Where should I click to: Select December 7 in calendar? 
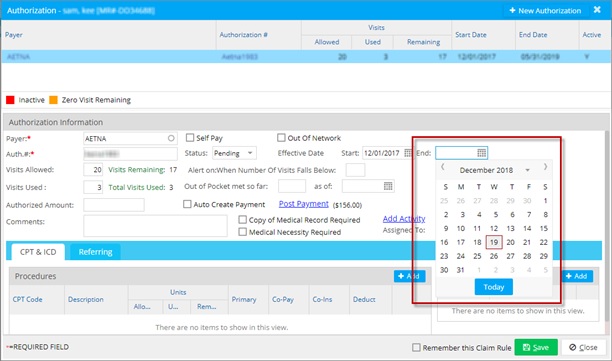(x=529, y=214)
